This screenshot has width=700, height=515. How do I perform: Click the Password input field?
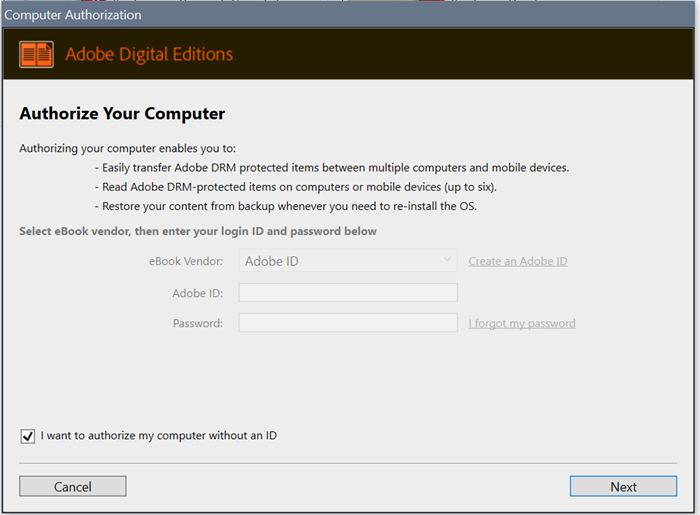348,323
